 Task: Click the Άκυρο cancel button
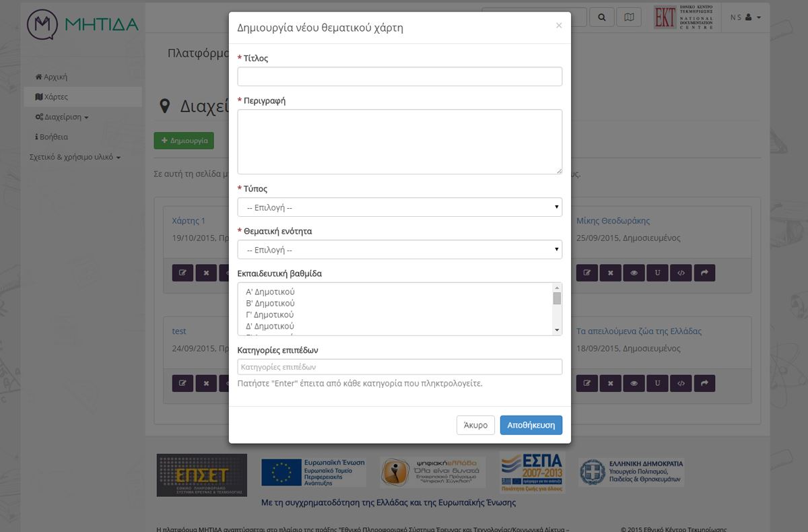tap(475, 425)
